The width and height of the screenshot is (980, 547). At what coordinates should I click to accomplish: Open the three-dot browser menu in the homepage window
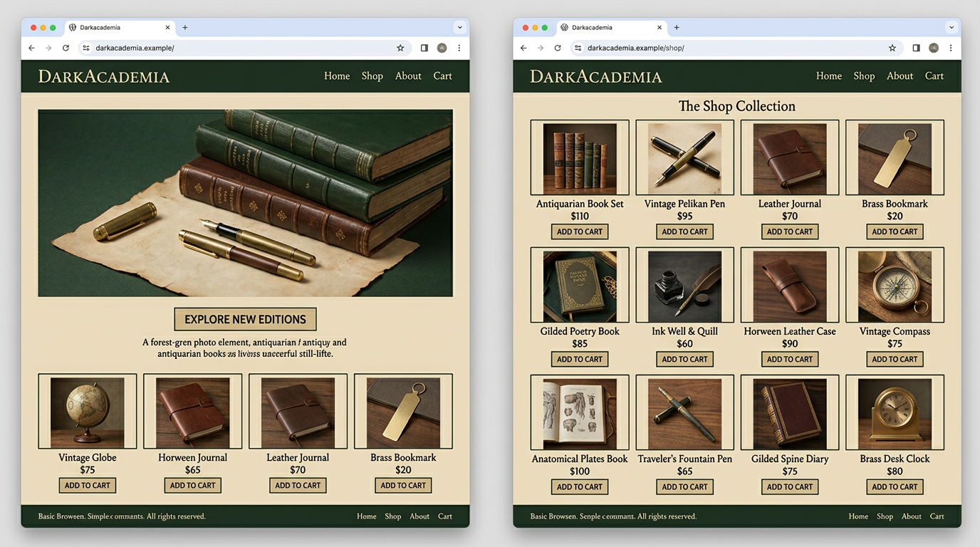point(459,48)
